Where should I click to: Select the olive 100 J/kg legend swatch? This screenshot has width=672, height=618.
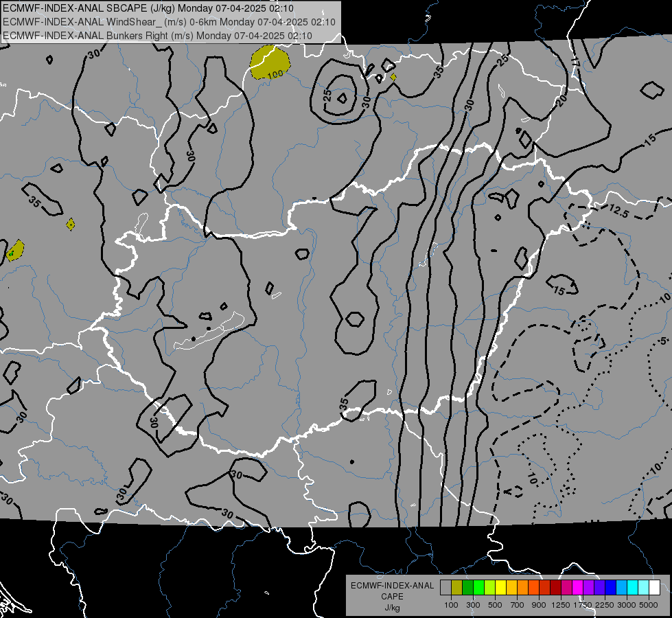pyautogui.click(x=456, y=588)
